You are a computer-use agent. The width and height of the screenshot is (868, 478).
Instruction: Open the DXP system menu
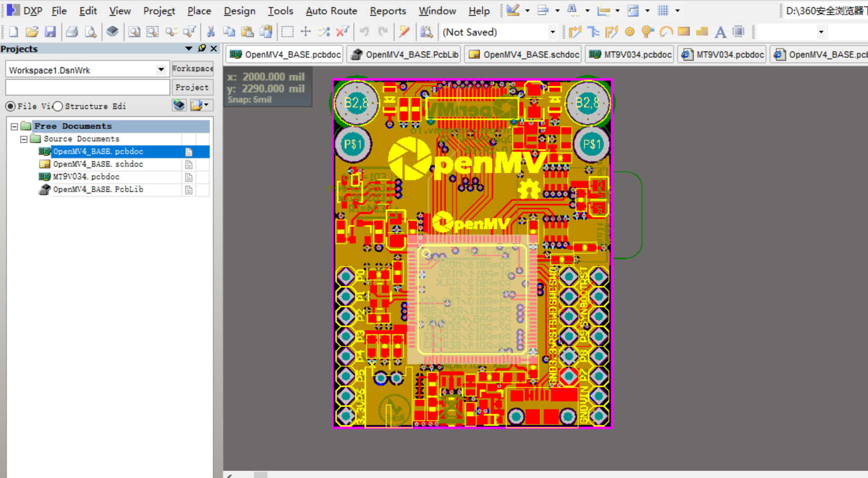click(24, 11)
